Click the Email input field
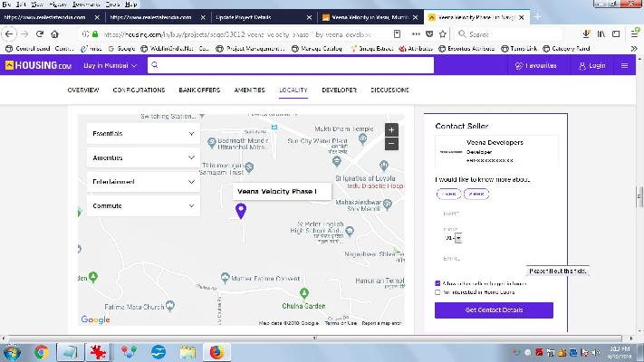 [494, 259]
